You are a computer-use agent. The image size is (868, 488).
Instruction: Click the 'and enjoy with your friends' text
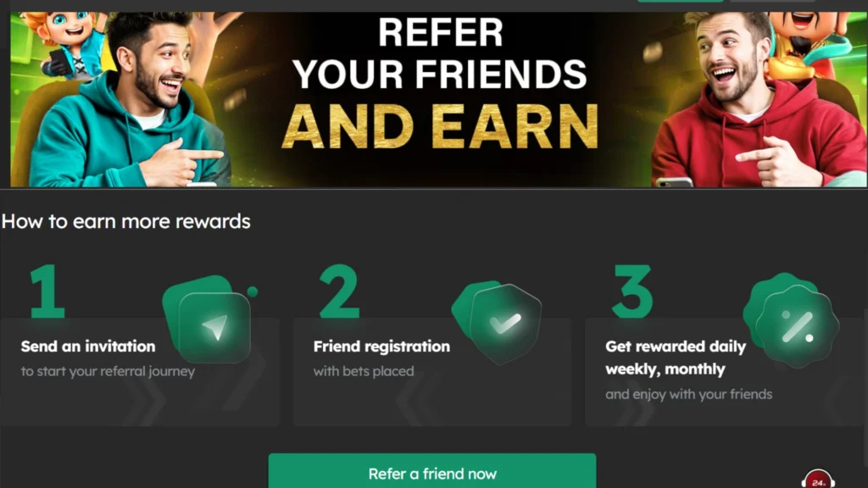click(x=688, y=395)
